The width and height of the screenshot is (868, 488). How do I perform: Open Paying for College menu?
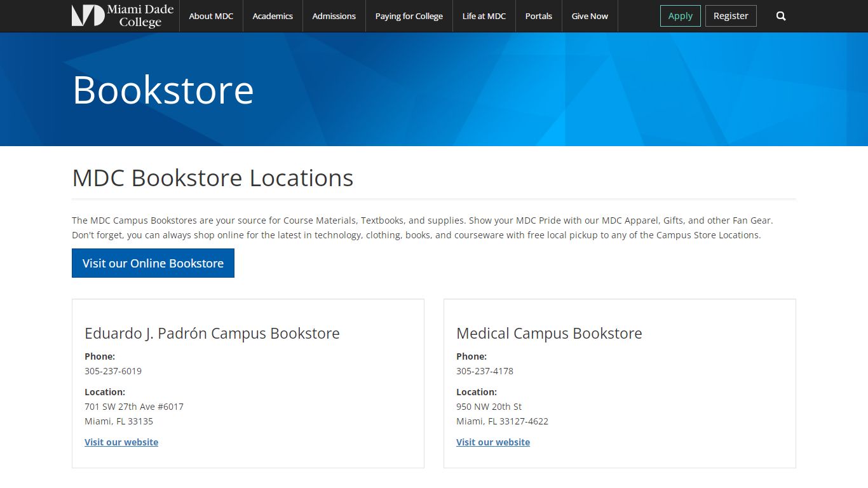pyautogui.click(x=409, y=16)
